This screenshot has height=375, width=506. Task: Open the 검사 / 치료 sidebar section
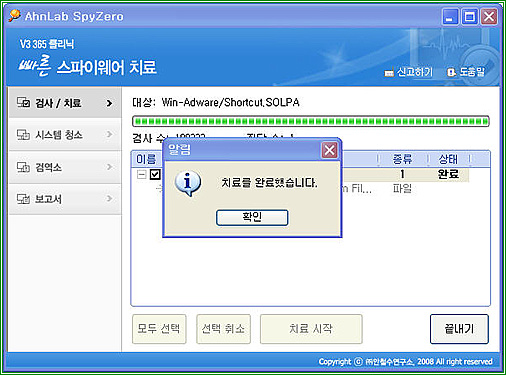click(65, 103)
